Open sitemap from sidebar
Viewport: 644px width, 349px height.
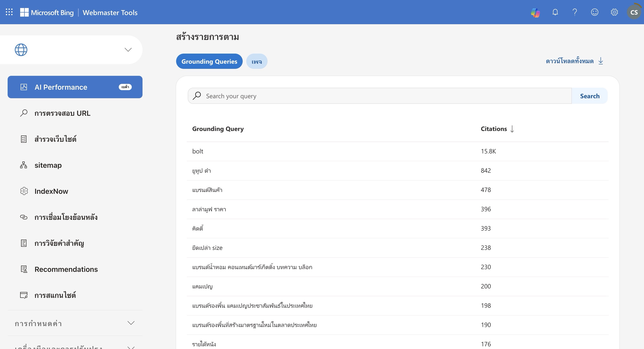pyautogui.click(x=48, y=165)
